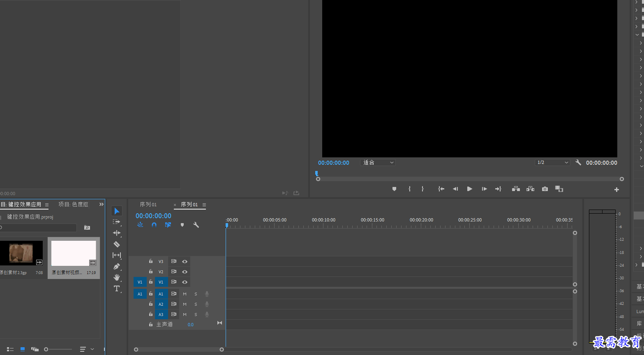
Task: Switch to first 序列 01 tab
Action: pos(148,204)
